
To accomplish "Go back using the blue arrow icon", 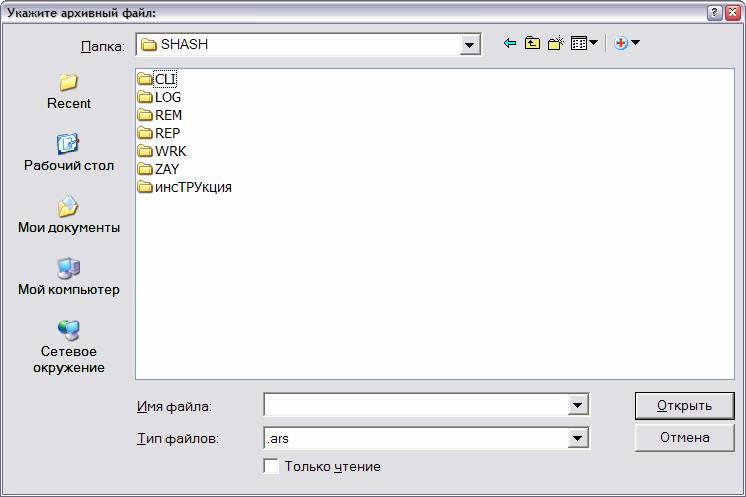I will click(x=510, y=43).
